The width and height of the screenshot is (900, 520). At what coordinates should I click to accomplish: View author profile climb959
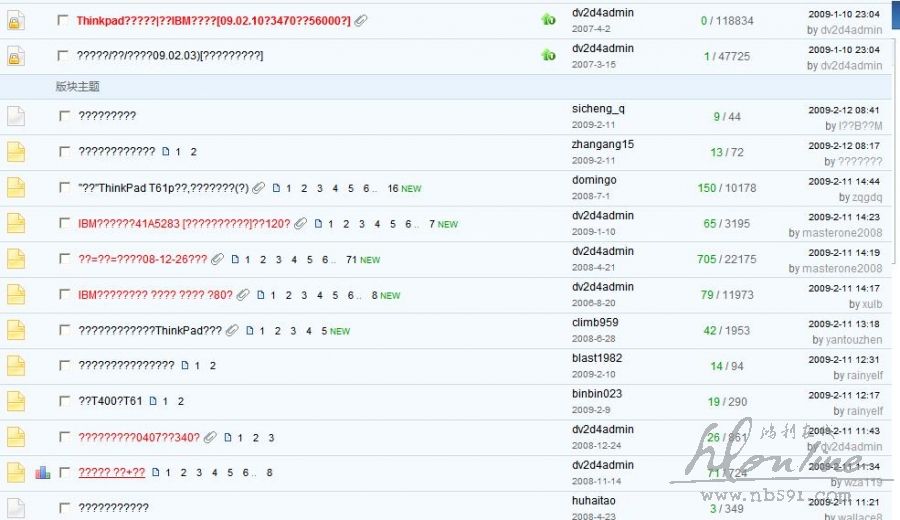tap(595, 323)
